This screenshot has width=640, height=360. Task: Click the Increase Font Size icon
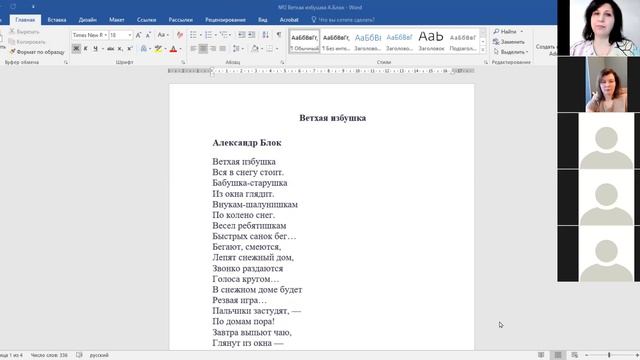pyautogui.click(x=138, y=35)
